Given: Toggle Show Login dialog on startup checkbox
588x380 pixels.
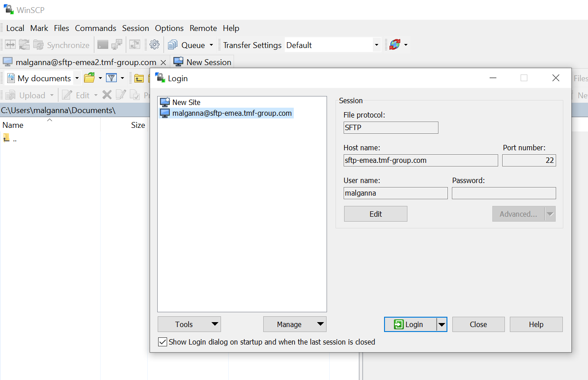Looking at the screenshot, I should point(163,342).
